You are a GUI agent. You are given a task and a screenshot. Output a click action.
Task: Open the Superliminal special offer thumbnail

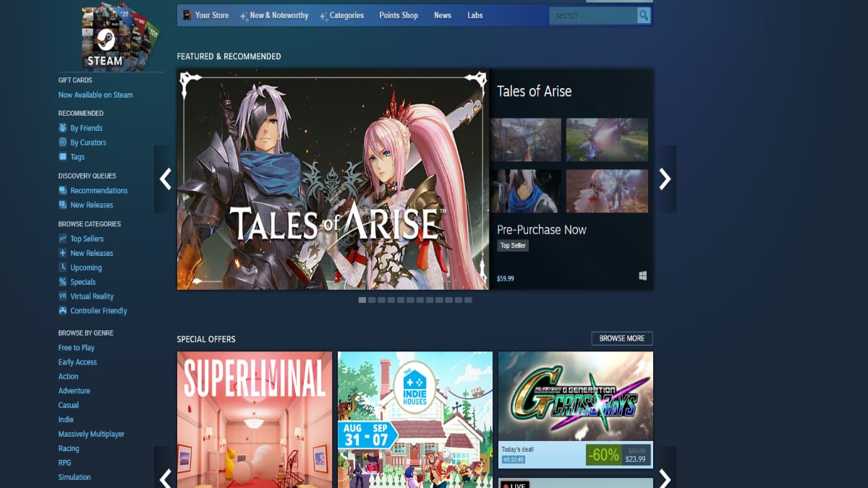point(254,419)
